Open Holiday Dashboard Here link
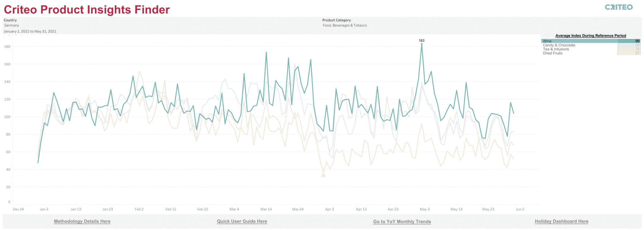 [561, 221]
